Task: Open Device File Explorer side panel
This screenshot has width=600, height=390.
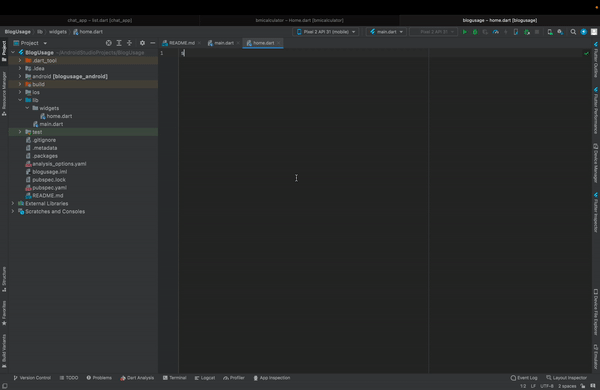Action: (596, 312)
